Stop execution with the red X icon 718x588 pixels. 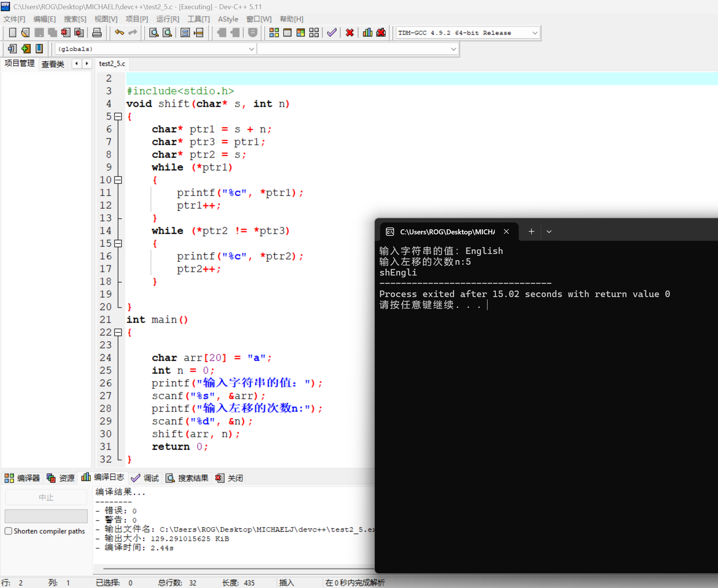coord(349,33)
